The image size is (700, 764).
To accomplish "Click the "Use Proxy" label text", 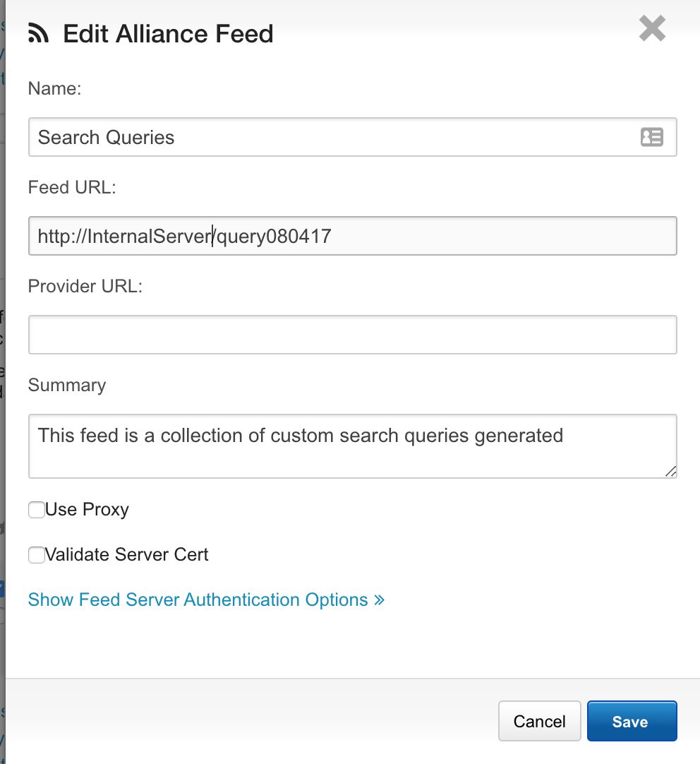I will coord(87,510).
